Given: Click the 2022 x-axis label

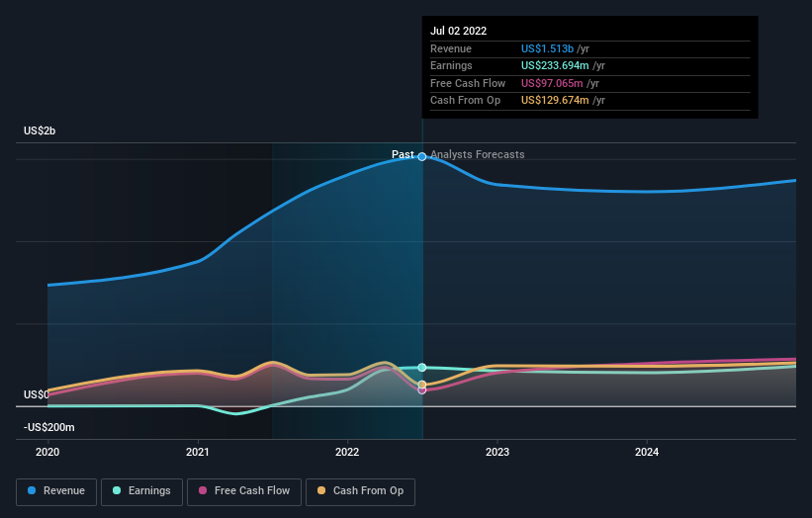Looking at the screenshot, I should (347, 453).
